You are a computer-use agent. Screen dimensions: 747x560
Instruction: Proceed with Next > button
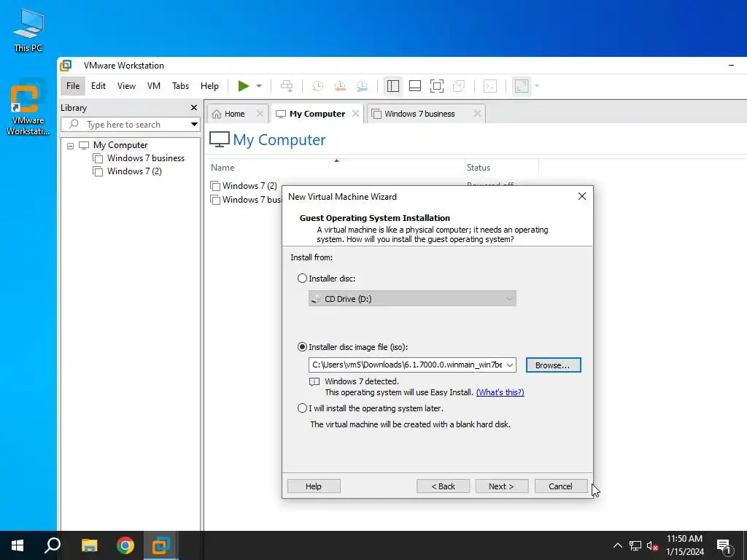pyautogui.click(x=502, y=486)
